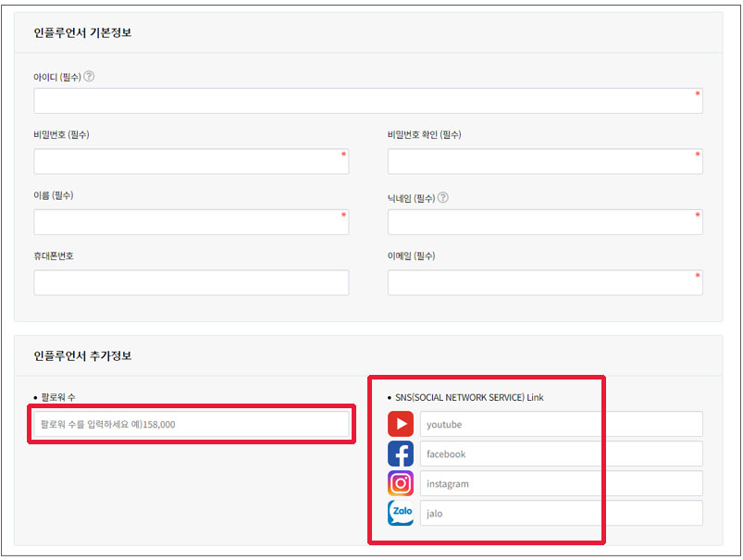Focus the 휴대폰번호 input field
This screenshot has width=743, height=560.
191,282
